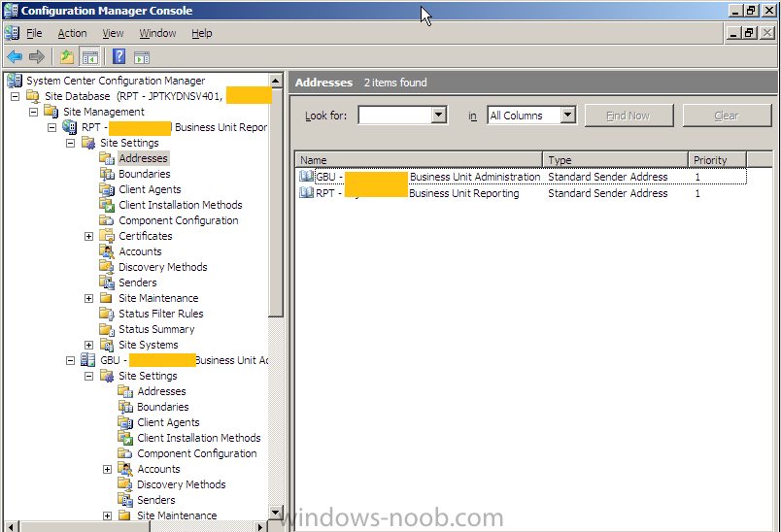Click the Client Agents icon under RPT Site Settings
This screenshot has width=781, height=532.
click(107, 189)
